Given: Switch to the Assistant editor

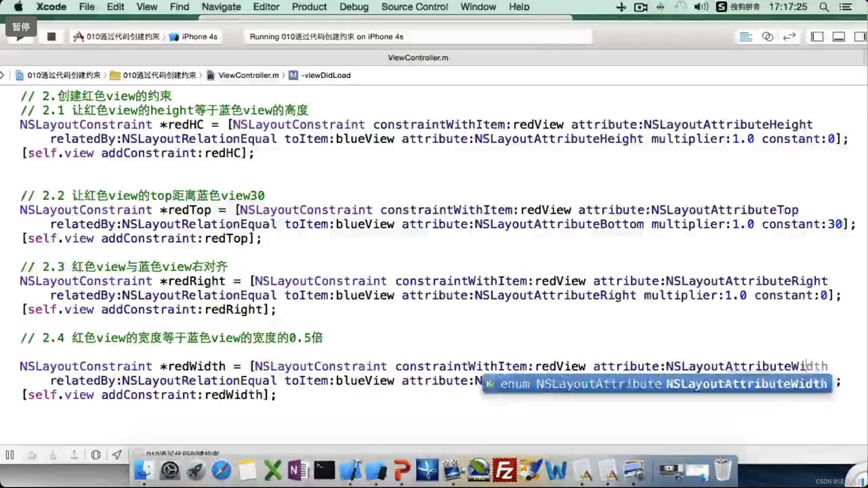Looking at the screenshot, I should (x=767, y=37).
